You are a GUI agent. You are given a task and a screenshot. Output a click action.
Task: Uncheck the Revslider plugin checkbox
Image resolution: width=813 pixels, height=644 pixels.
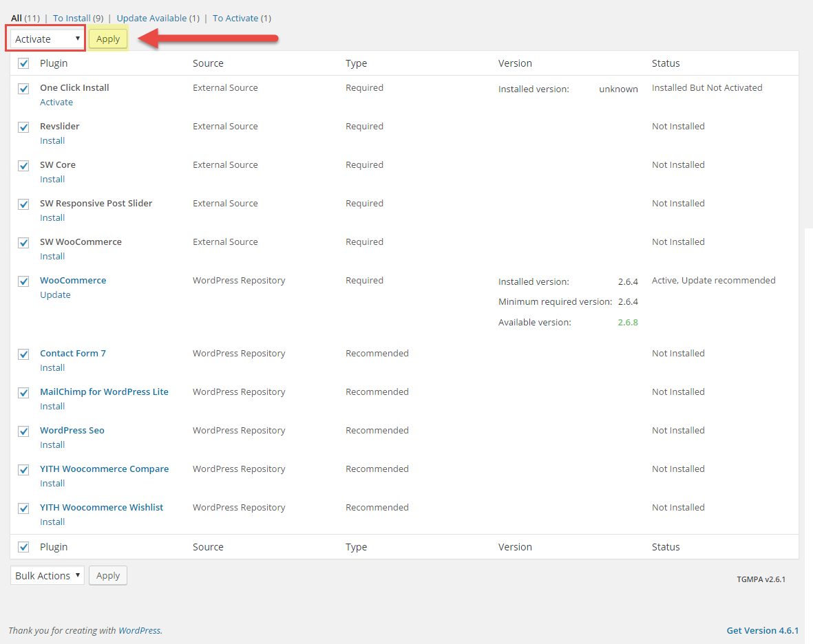(x=23, y=127)
